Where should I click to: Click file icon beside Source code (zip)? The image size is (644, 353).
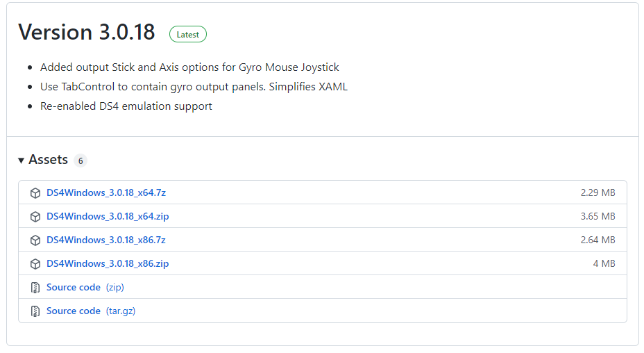pyautogui.click(x=35, y=288)
